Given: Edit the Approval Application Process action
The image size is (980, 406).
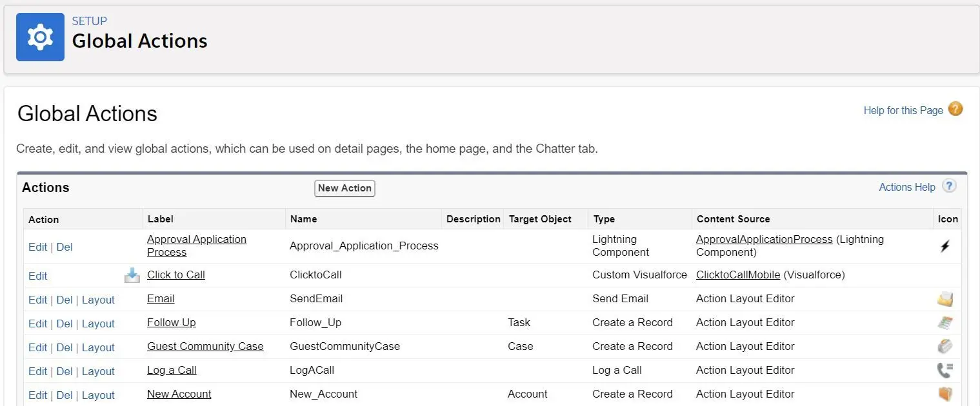Looking at the screenshot, I should click(37, 247).
